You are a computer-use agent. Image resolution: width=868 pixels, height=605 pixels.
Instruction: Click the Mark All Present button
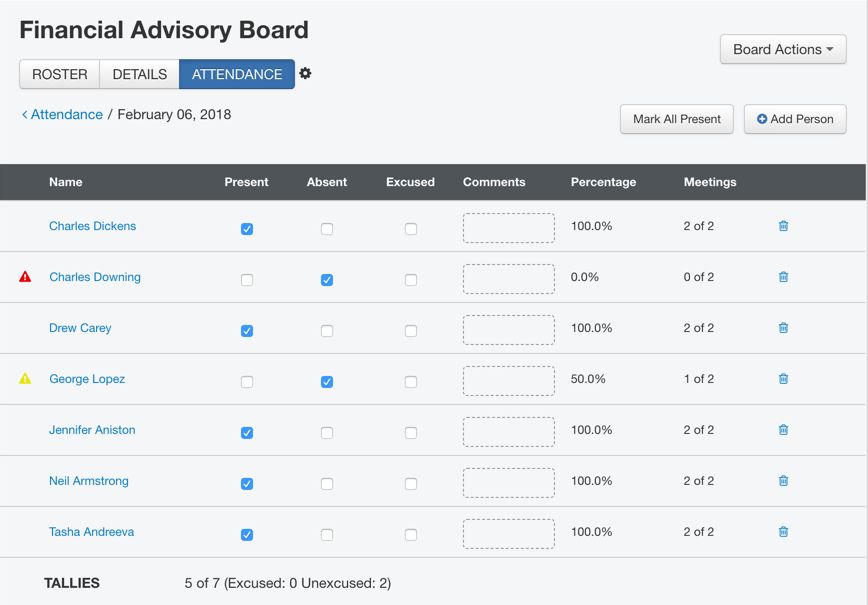point(677,118)
